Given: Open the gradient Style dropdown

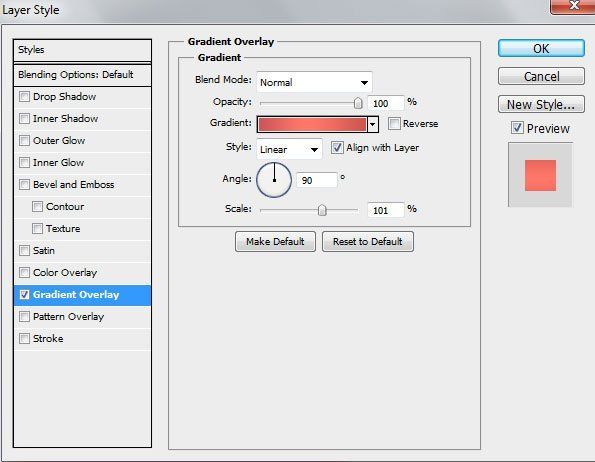Looking at the screenshot, I should point(289,149).
